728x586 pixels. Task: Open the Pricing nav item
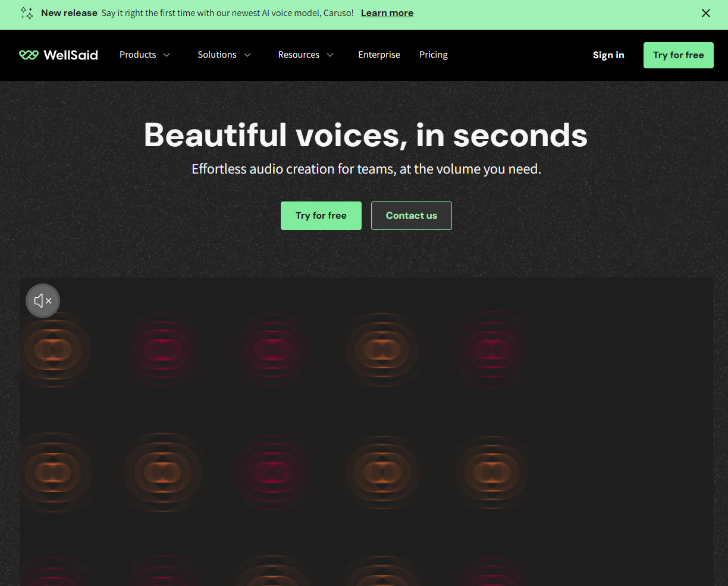[433, 55]
